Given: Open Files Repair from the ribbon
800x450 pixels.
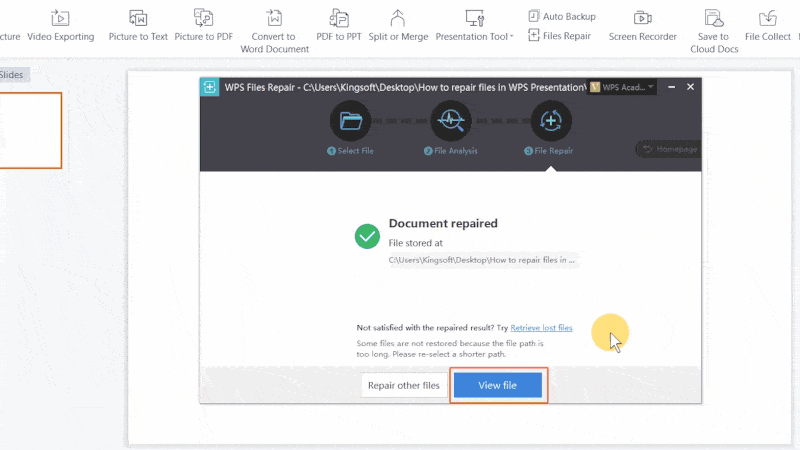Looking at the screenshot, I should (559, 36).
